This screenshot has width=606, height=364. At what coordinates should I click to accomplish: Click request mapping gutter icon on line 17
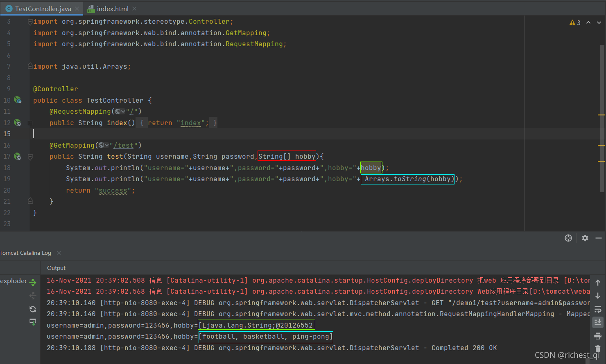point(18,156)
